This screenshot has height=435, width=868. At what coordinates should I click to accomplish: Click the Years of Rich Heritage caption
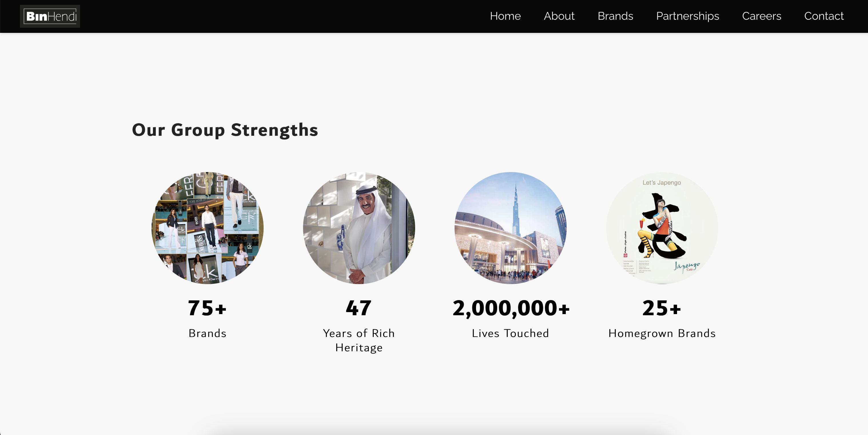coord(359,340)
